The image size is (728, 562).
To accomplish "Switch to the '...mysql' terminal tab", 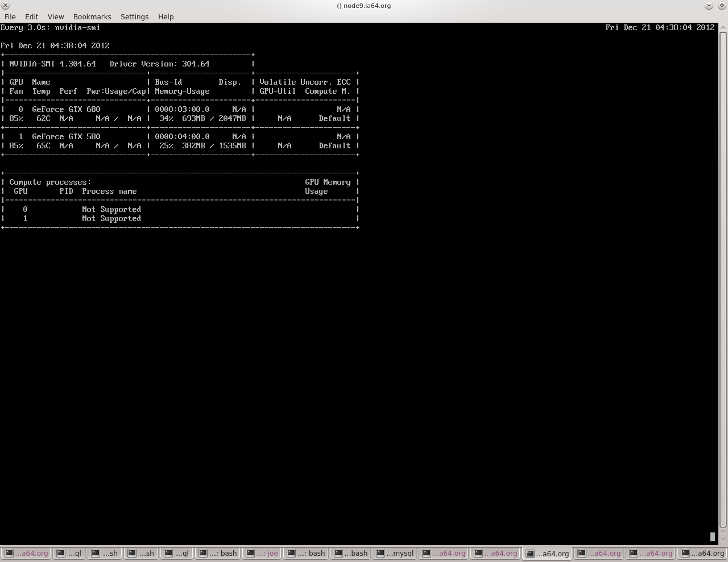I will pos(395,553).
